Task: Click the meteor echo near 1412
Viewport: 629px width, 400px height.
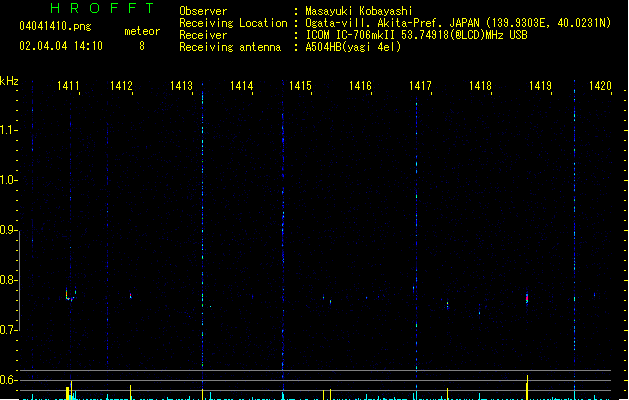Action: (x=130, y=296)
